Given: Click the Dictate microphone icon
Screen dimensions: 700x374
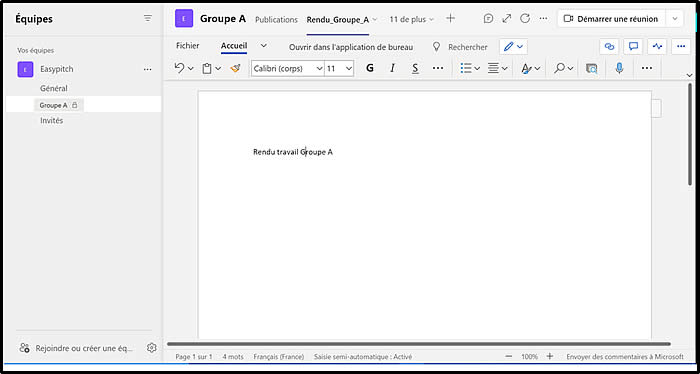Looking at the screenshot, I should tap(619, 68).
